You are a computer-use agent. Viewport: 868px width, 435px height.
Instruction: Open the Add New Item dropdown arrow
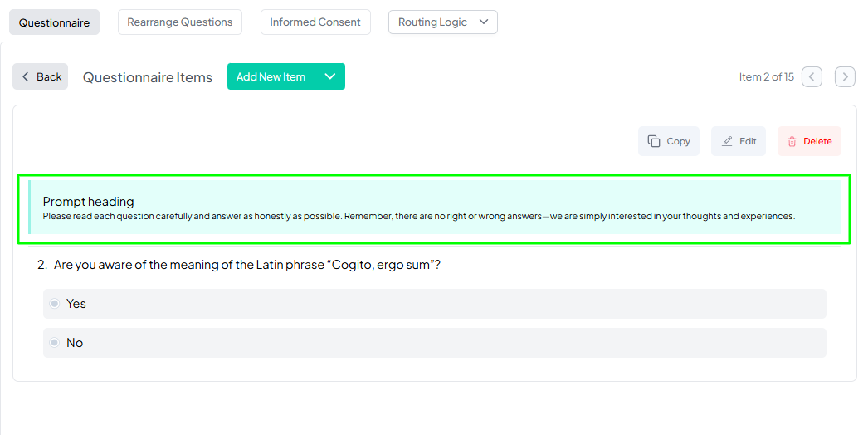[x=330, y=76]
